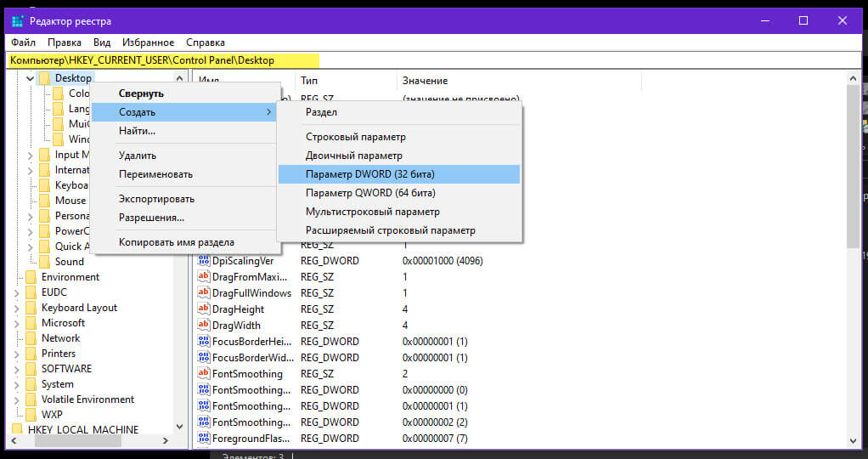Click the Printers folder icon
The height and width of the screenshot is (459, 868).
(31, 354)
